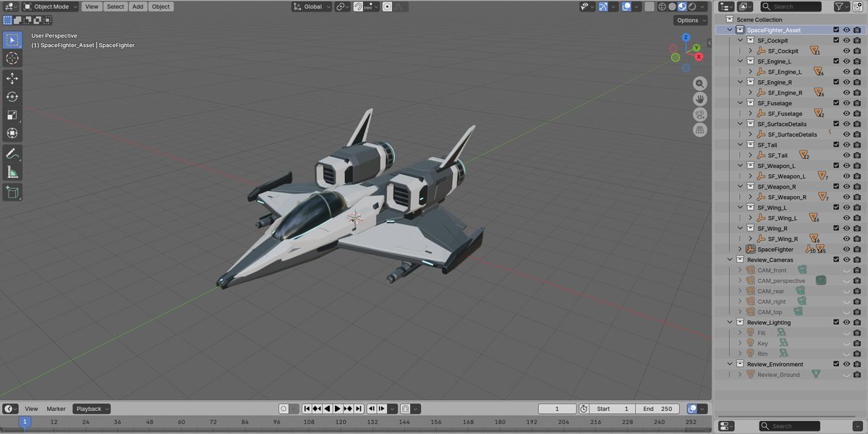
Task: Uncheck SF_Fuselage collection checkbox
Action: coord(836,103)
